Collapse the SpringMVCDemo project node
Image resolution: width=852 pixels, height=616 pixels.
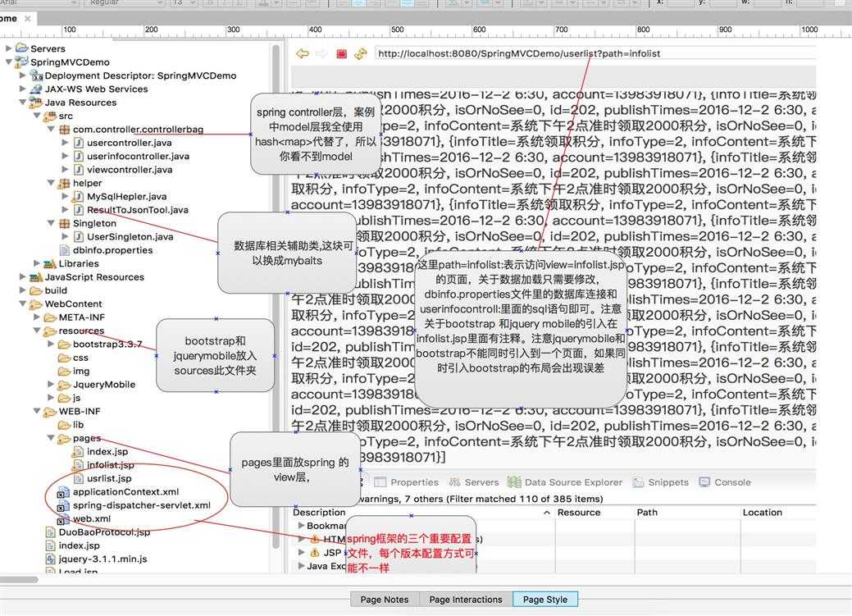tap(9, 62)
